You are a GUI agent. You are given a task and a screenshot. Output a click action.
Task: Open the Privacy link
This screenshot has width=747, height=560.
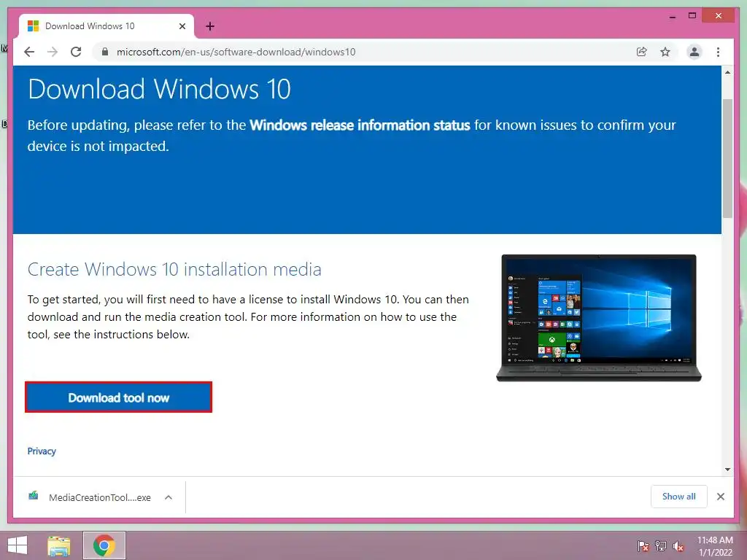pos(42,451)
